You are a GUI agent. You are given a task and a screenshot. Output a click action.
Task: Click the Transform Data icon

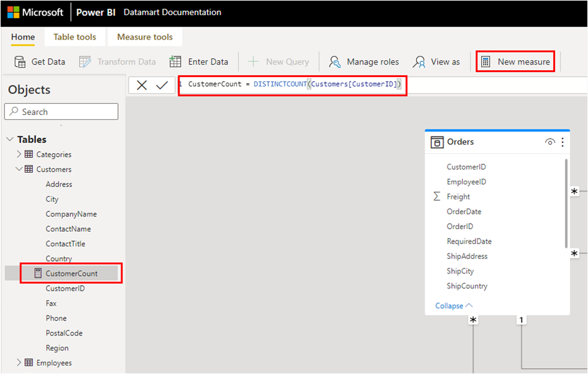[85, 62]
